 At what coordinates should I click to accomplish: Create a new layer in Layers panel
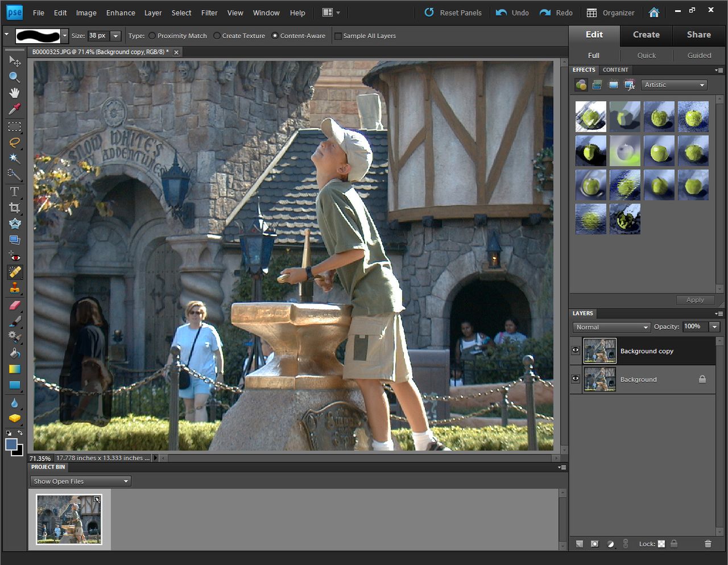click(x=580, y=544)
